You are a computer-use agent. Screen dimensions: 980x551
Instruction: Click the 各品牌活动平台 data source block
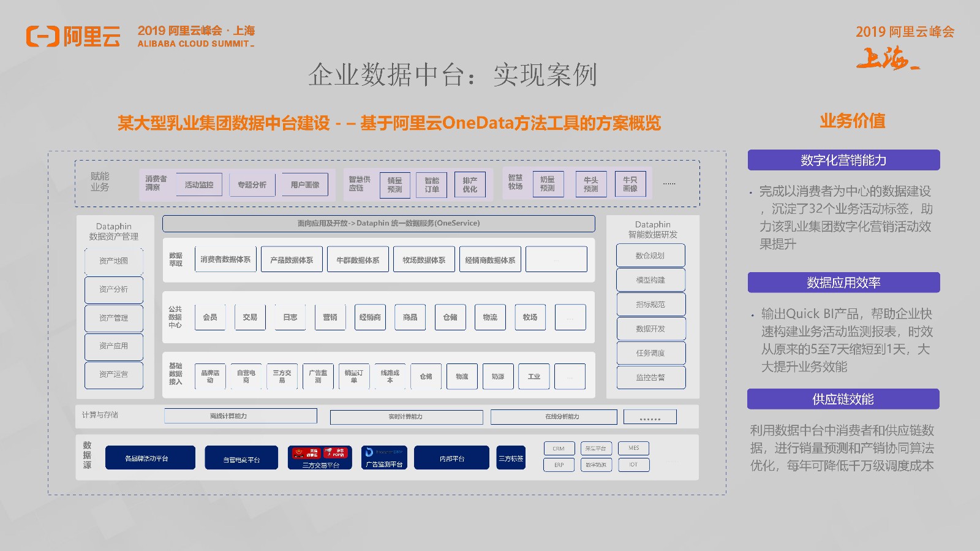click(x=150, y=458)
